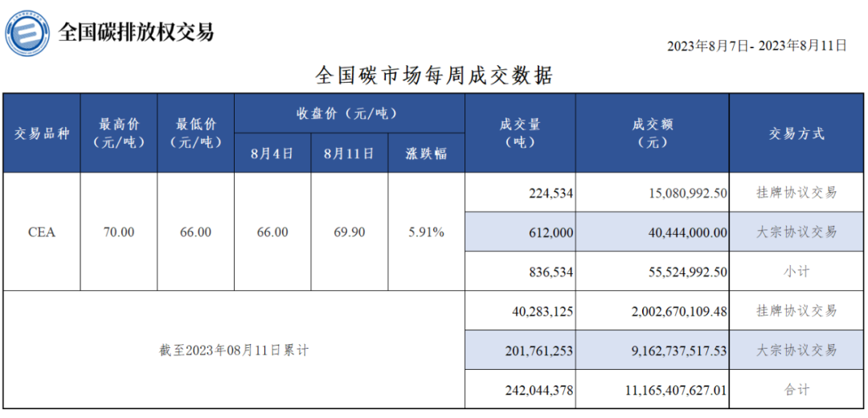Click the 截至2023年08月11日累计 cell
The height and width of the screenshot is (418, 868).
click(234, 350)
